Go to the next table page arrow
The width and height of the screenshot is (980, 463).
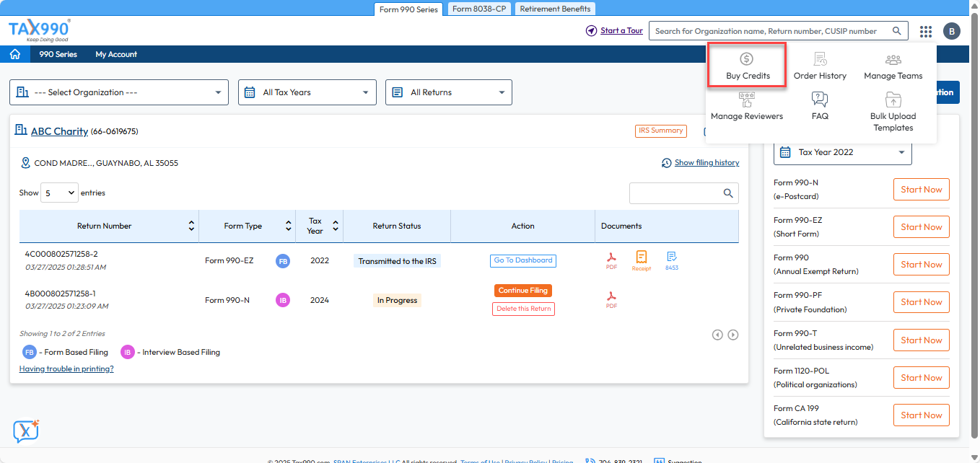733,335
